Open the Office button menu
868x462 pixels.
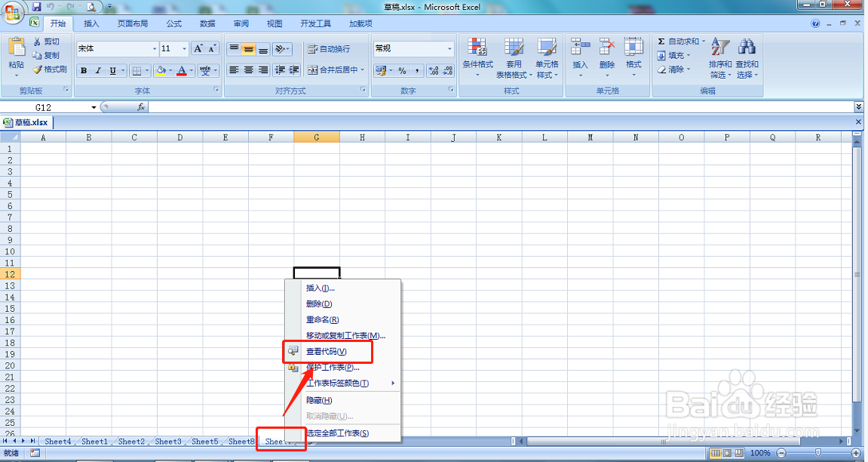click(11, 11)
